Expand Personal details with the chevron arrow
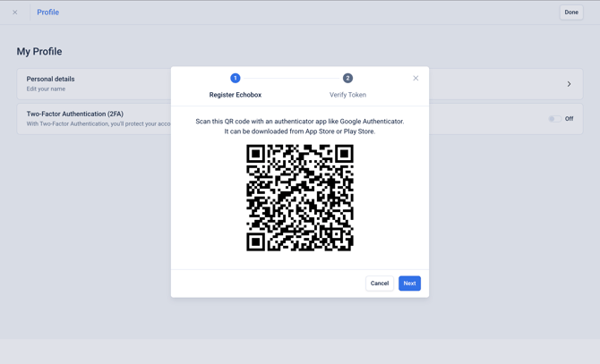 [x=569, y=84]
